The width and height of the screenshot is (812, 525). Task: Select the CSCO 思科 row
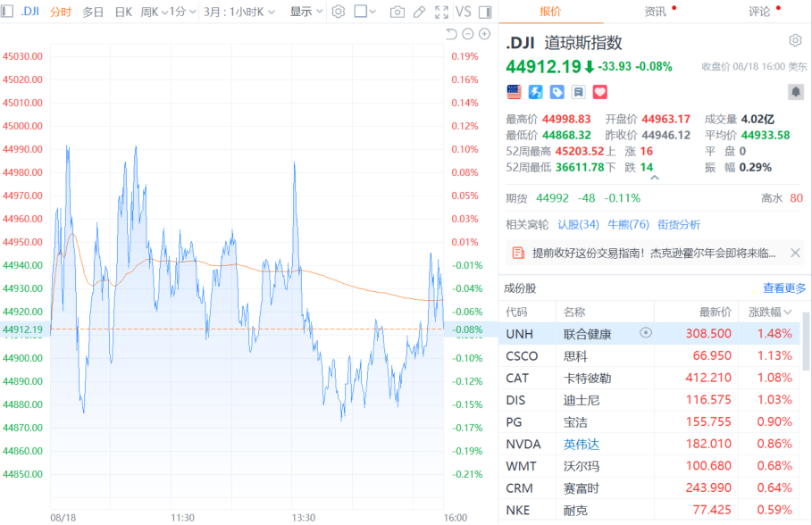pyautogui.click(x=649, y=355)
